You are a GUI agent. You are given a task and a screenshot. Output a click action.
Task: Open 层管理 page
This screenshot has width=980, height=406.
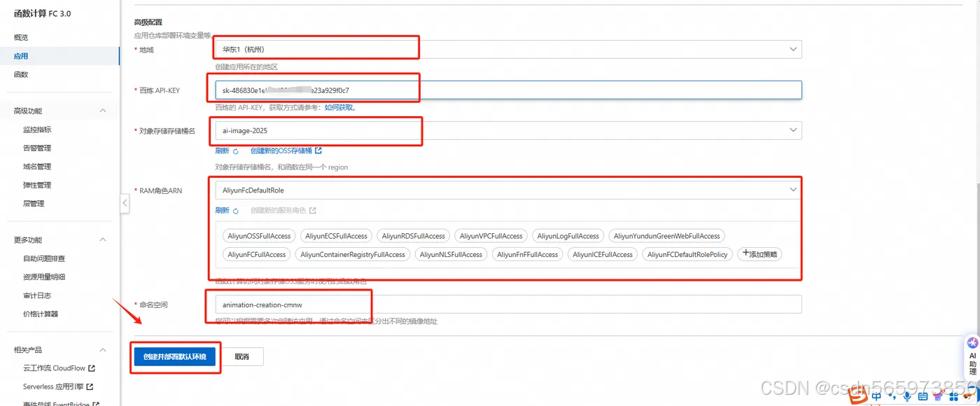34,203
